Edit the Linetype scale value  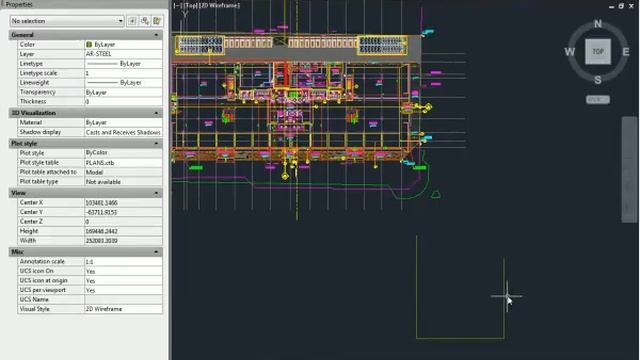pos(123,73)
